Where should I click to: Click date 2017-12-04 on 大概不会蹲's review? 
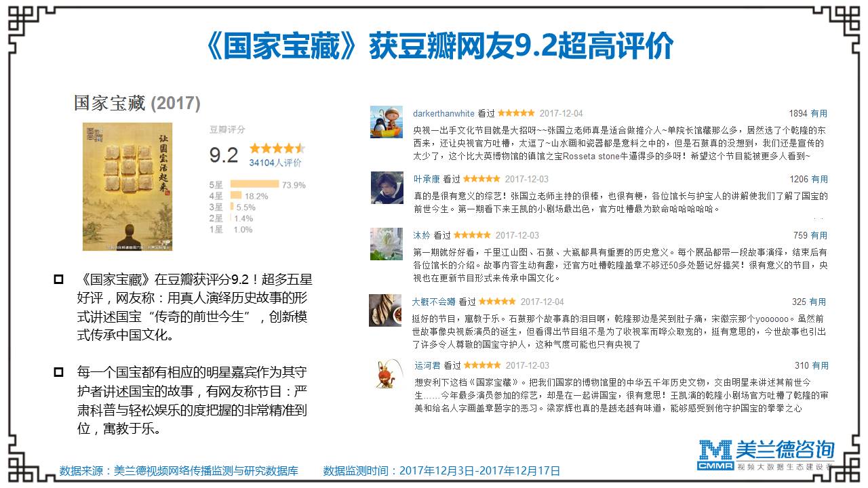pos(542,302)
